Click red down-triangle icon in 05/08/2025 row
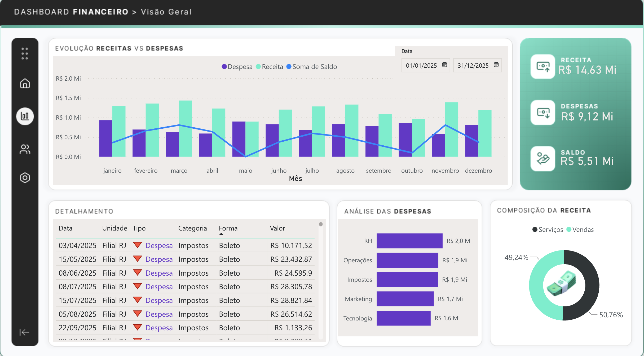 pyautogui.click(x=137, y=314)
